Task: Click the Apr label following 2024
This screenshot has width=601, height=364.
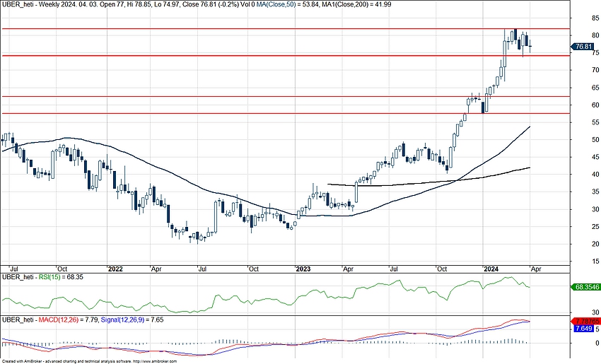Action: click(536, 269)
